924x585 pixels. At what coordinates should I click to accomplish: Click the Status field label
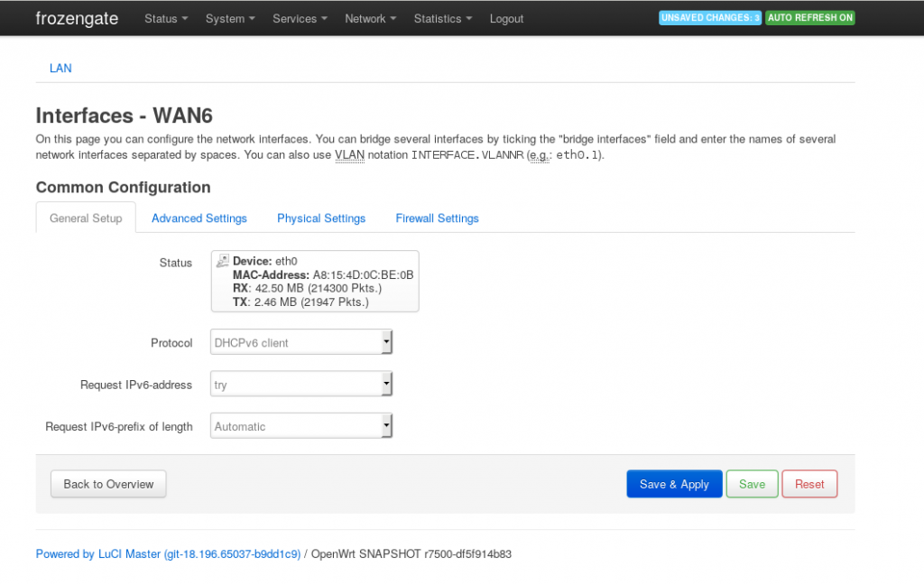[x=176, y=263]
